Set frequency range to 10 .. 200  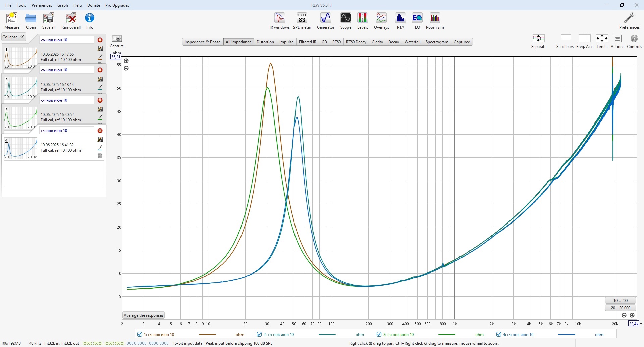pos(621,301)
